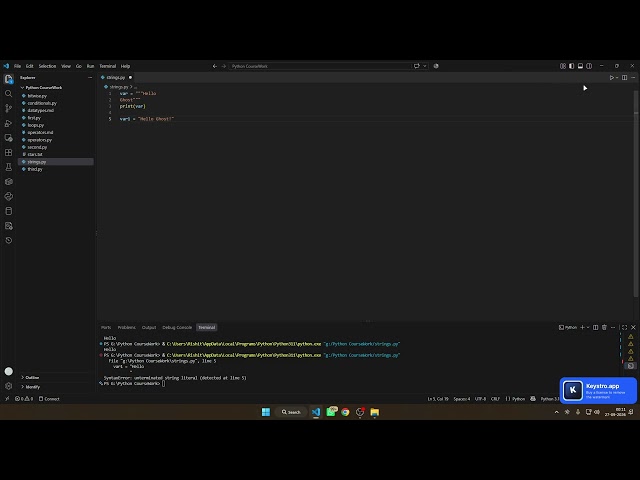Open the Copilot chat icon in title bar
The image size is (640, 480).
pos(416,66)
